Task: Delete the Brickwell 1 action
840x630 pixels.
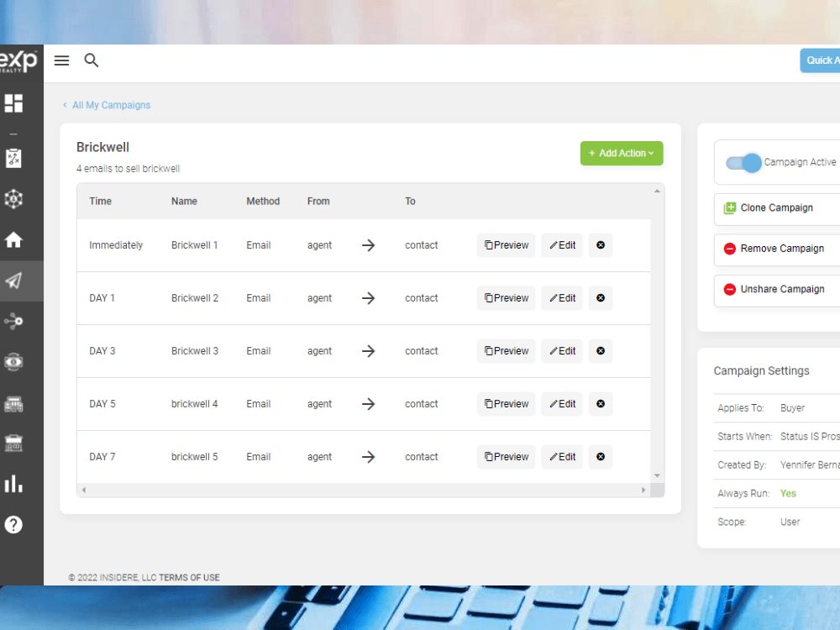Action: pos(601,244)
